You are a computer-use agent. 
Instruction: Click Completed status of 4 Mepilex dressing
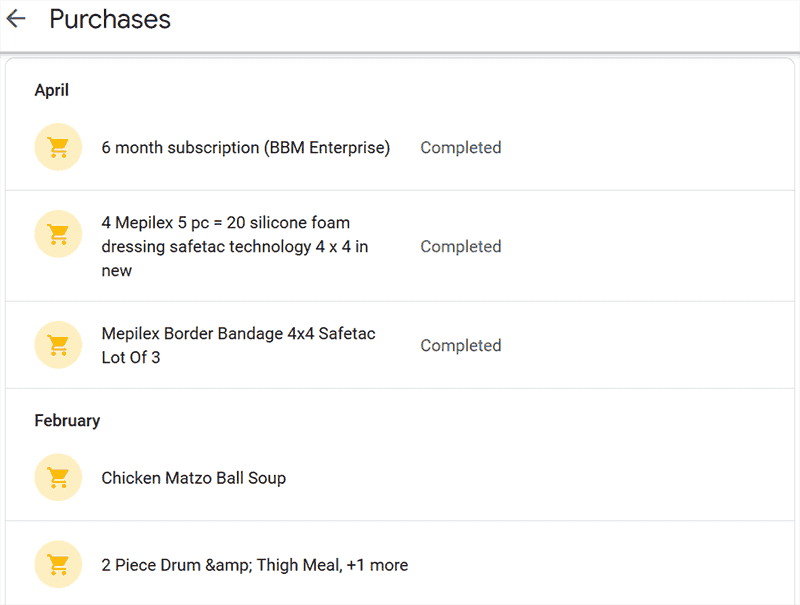click(460, 247)
